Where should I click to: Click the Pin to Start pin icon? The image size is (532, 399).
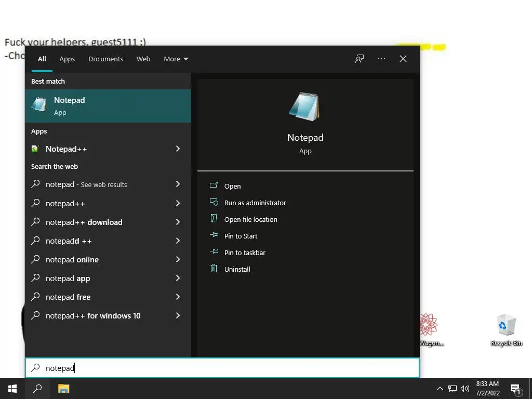(x=214, y=235)
